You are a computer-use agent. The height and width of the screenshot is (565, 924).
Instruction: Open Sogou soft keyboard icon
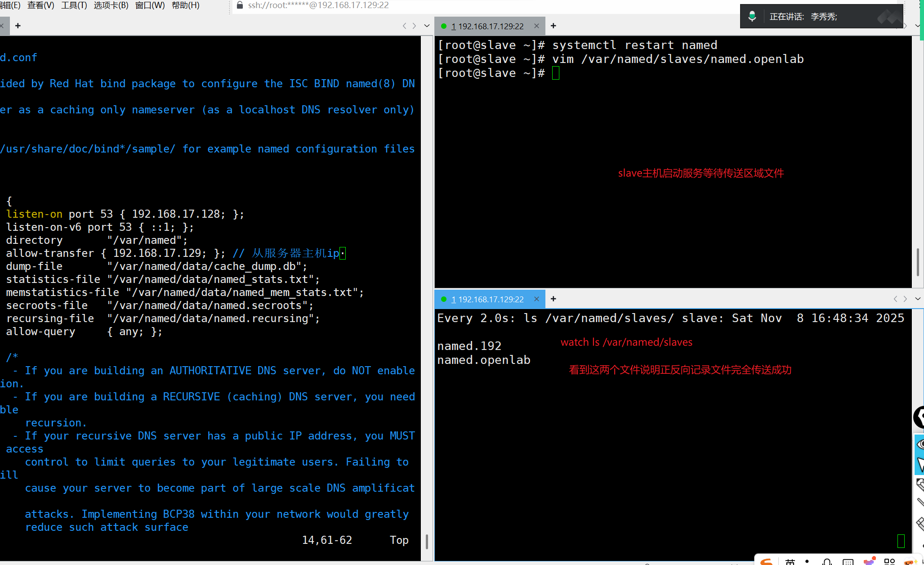point(848,561)
